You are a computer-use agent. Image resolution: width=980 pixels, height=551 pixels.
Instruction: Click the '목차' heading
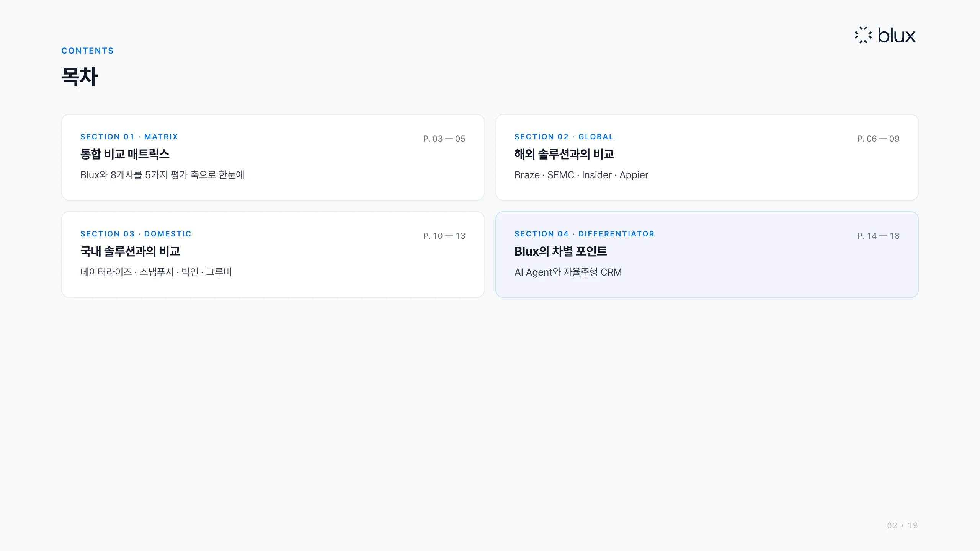click(80, 77)
